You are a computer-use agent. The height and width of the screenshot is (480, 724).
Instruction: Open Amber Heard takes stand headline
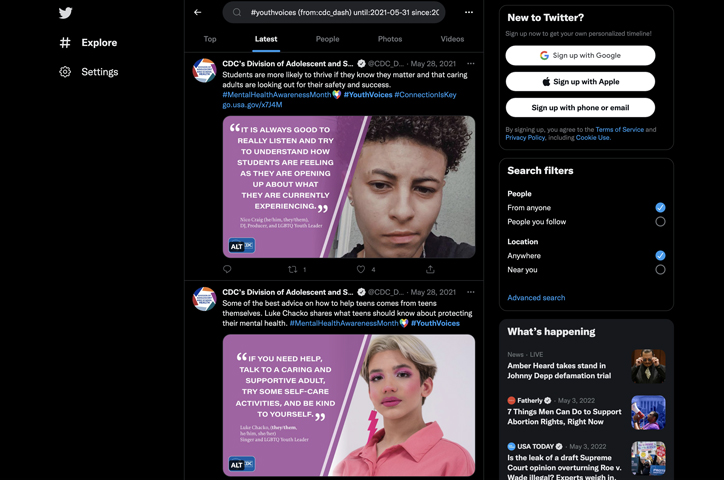(559, 371)
